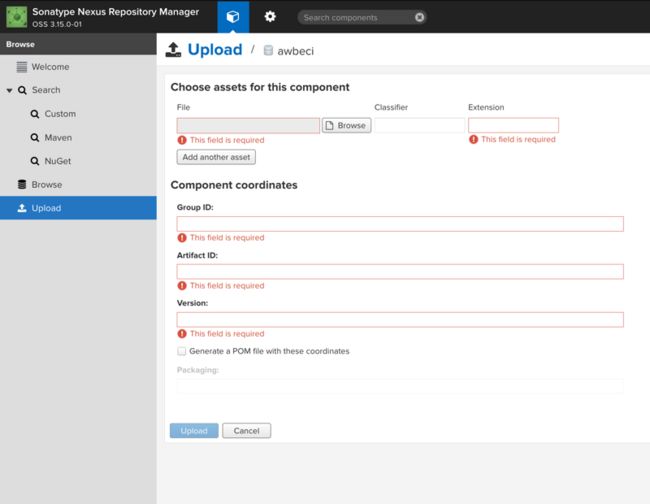Click the Browse file button

(347, 126)
